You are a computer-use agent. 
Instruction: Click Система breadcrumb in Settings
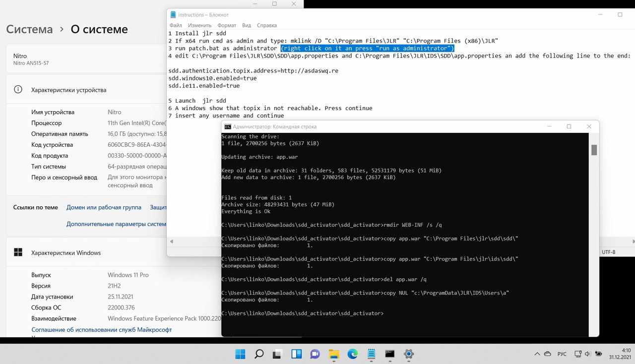point(29,29)
